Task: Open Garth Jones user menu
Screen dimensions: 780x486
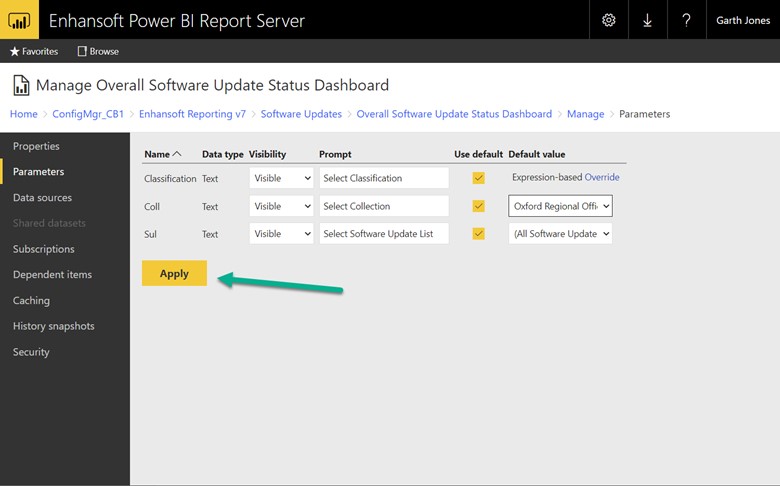Action: (743, 20)
